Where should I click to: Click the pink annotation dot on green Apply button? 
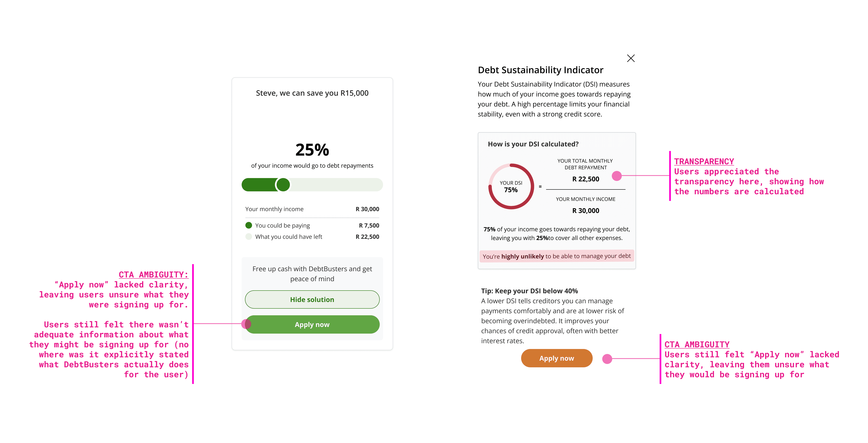246,324
